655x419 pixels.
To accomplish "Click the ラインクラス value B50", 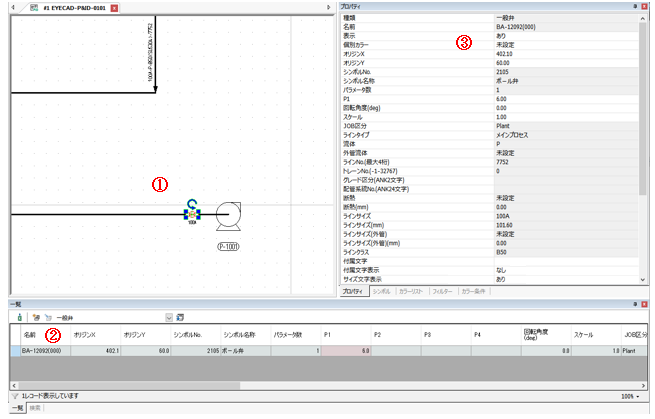I will point(566,252).
